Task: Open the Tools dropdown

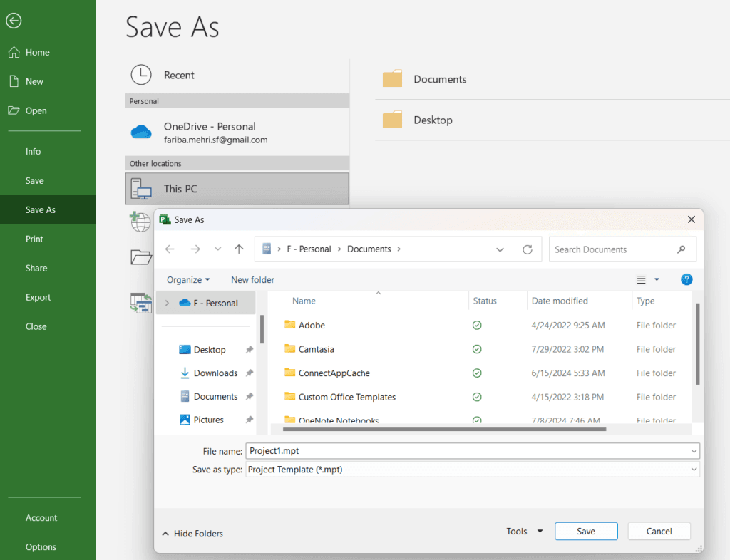Action: coord(523,531)
